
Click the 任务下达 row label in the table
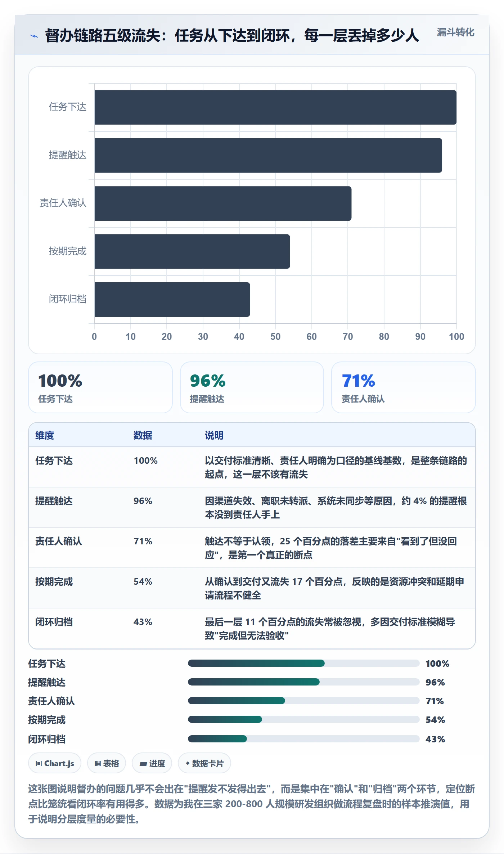[x=54, y=460]
